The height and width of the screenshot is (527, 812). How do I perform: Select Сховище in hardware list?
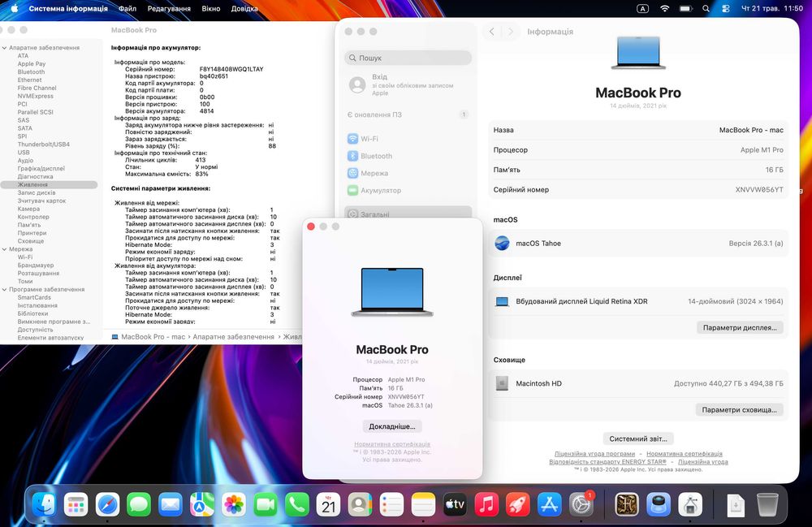31,240
